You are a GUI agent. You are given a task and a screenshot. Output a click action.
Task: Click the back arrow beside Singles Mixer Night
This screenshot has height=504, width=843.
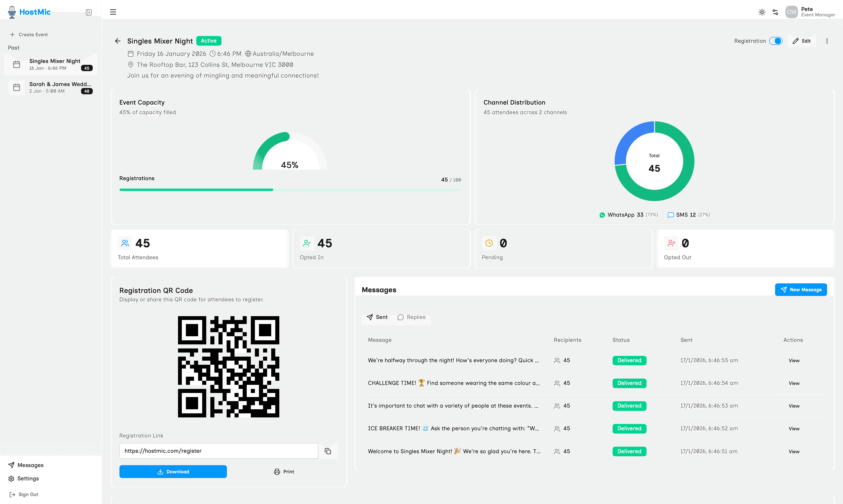pos(118,41)
